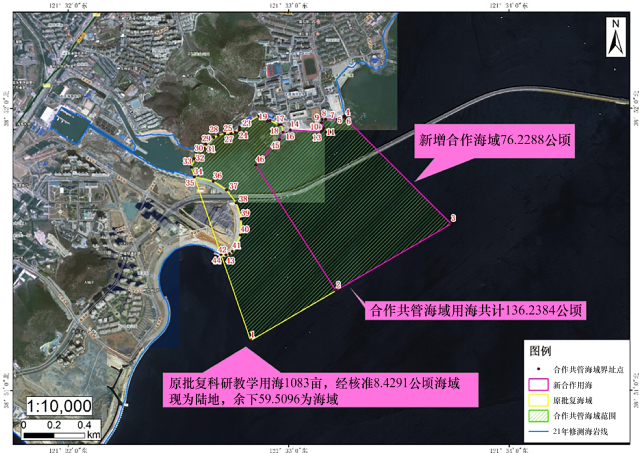The height and width of the screenshot is (453, 639).
Task: Click the 合作共管海域界址点 legend dot symbol
Action: [538, 368]
